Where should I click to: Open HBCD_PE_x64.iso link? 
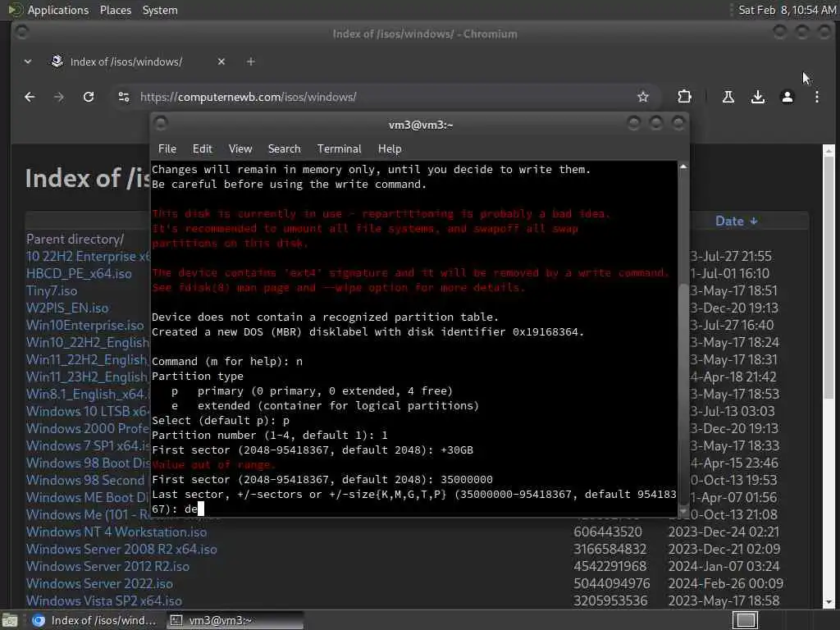click(79, 273)
